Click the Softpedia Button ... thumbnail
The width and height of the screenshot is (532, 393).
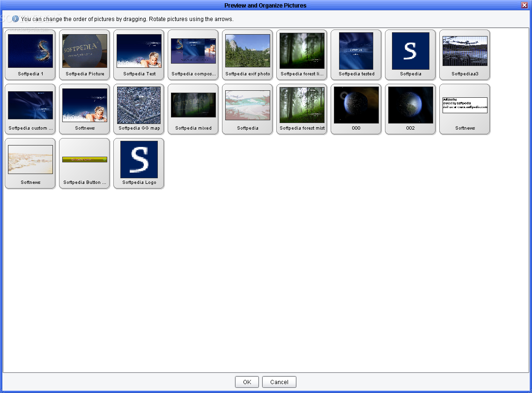[84, 163]
